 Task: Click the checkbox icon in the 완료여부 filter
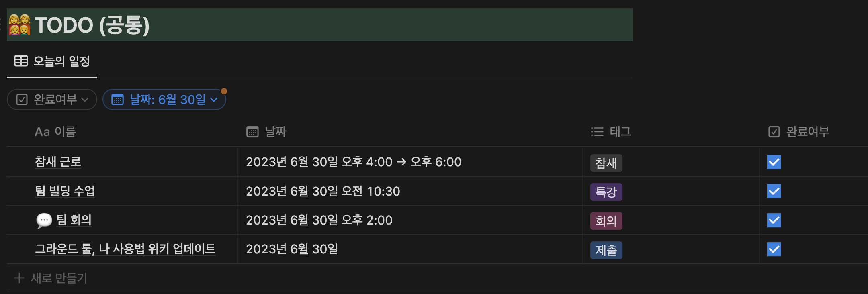coord(22,100)
